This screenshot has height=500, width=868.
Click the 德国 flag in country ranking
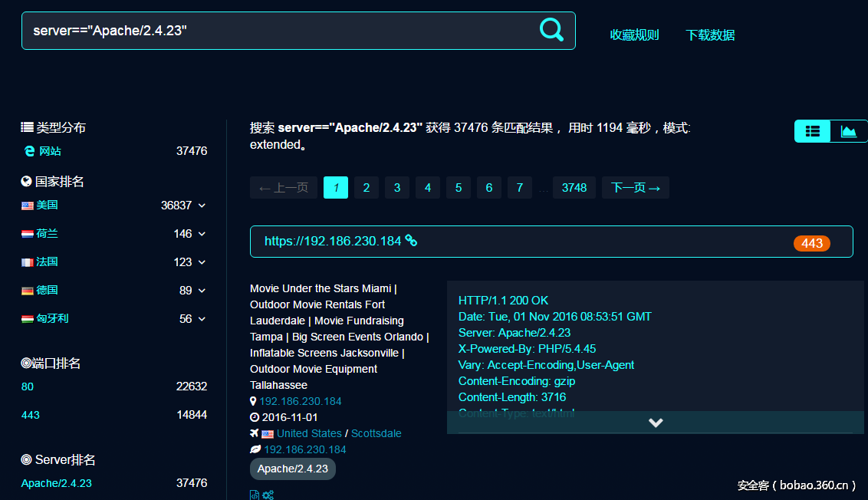[28, 291]
